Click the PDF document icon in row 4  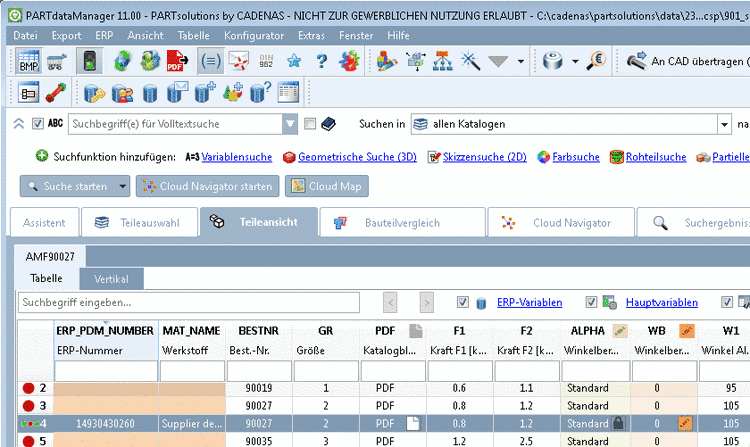coord(413,424)
